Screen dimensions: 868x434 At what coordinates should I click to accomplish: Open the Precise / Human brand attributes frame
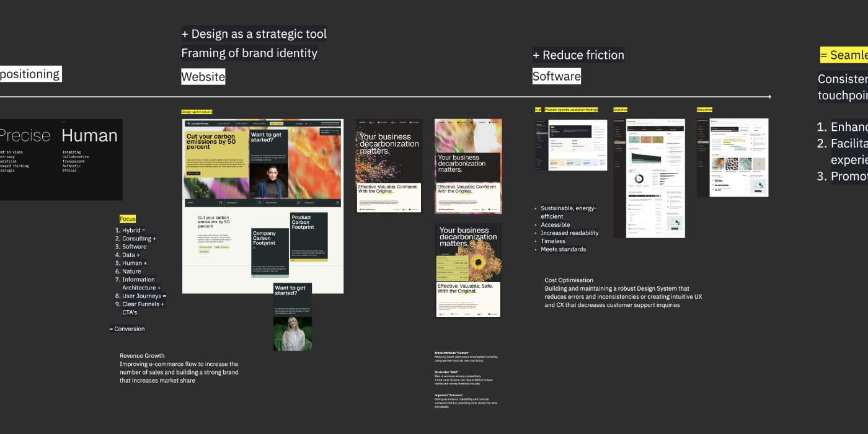[61, 159]
